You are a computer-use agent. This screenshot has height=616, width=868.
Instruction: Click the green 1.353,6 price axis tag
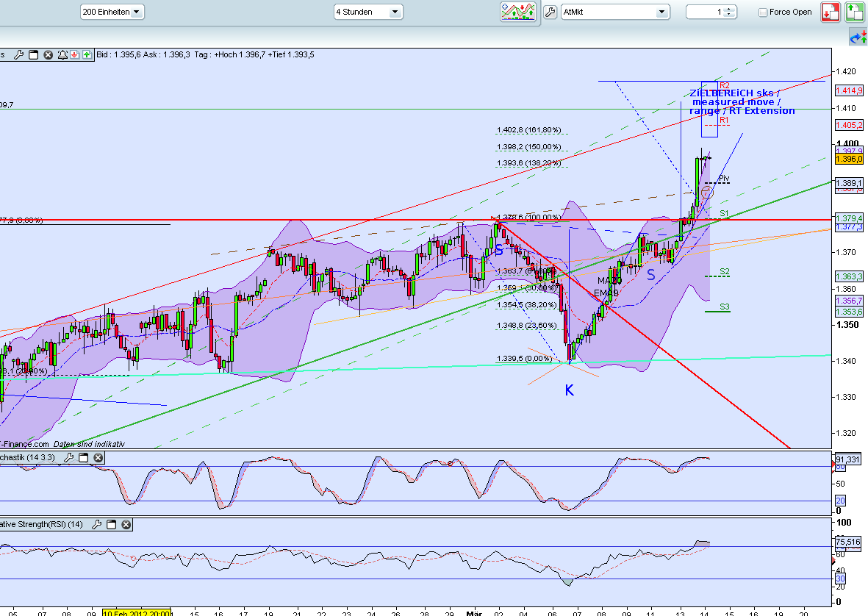tap(849, 312)
